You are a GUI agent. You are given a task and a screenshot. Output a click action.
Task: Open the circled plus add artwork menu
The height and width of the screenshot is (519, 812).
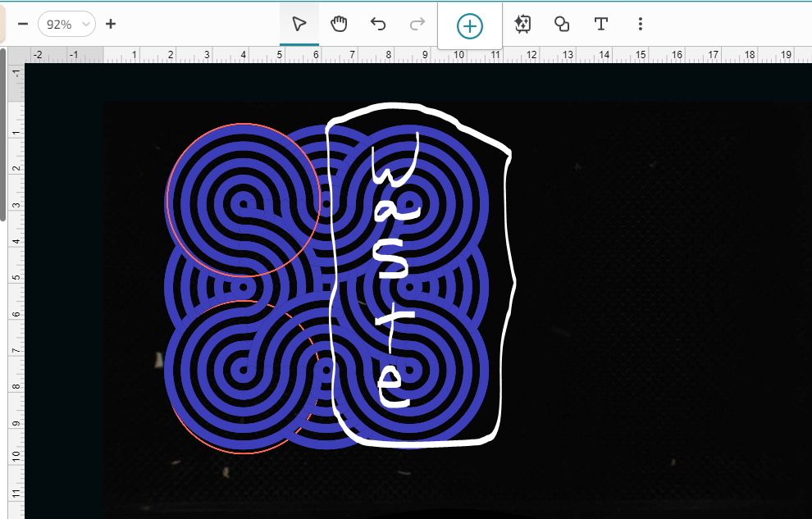[470, 25]
